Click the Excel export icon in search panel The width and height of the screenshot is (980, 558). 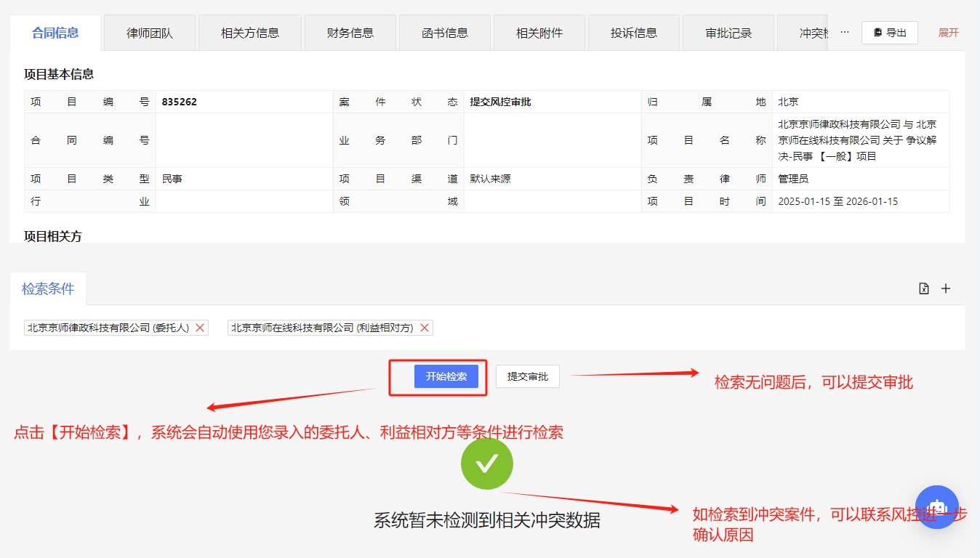(x=924, y=288)
